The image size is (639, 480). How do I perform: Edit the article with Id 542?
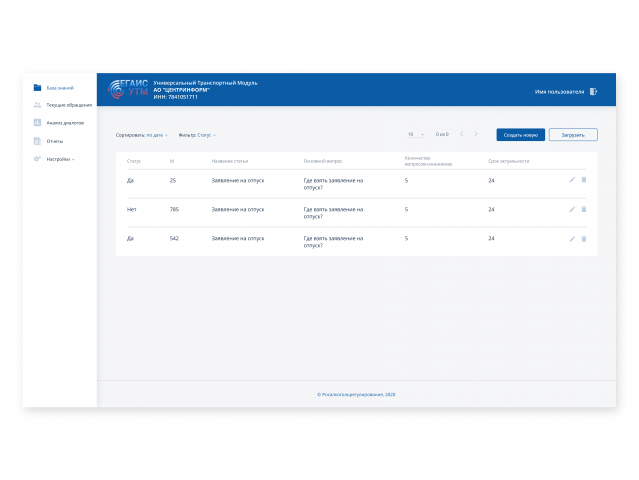[x=572, y=239]
